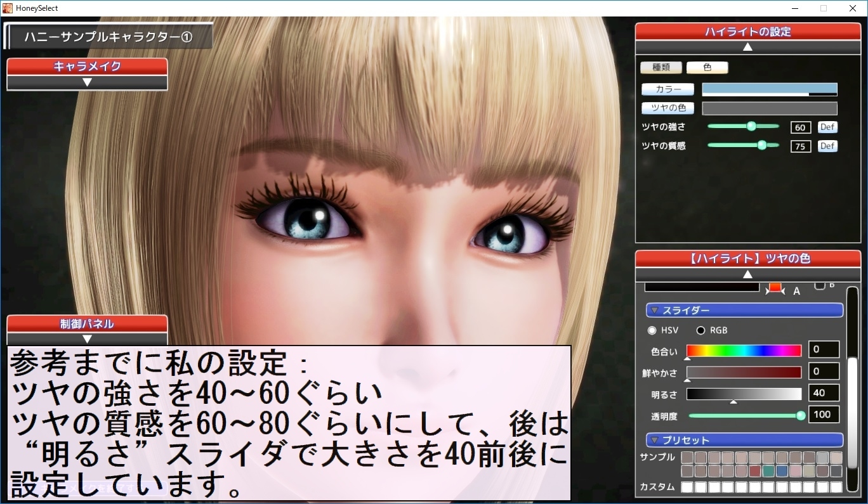The height and width of the screenshot is (504, 868).
Task: Click the 明るさ value field showing 40
Action: [824, 392]
